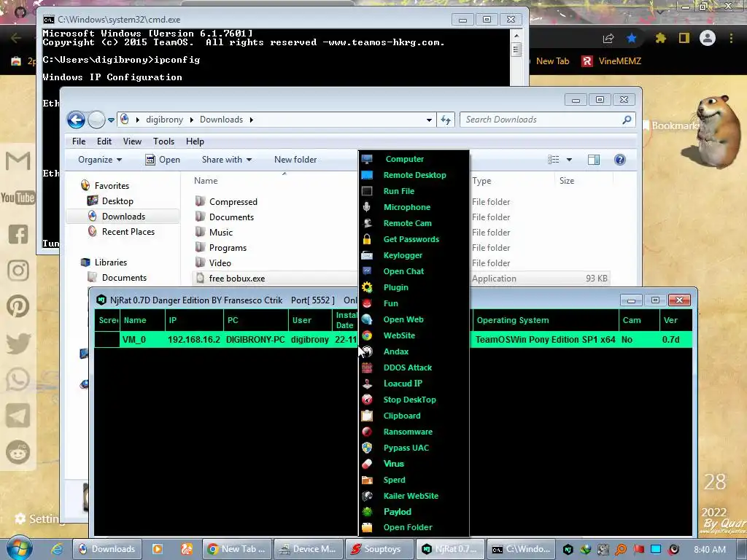Select the VM_0 client row in NjRat
This screenshot has width=747, height=560.
tap(393, 340)
